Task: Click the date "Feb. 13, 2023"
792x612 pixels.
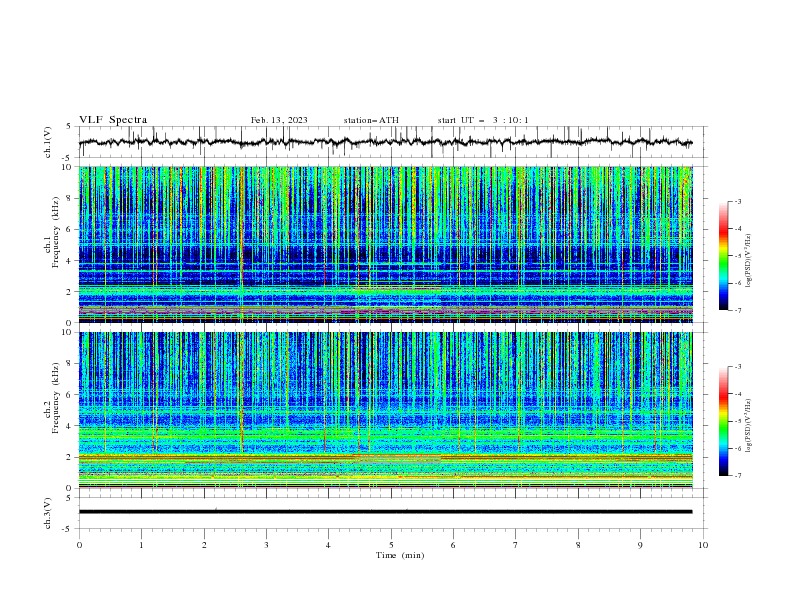Action: pyautogui.click(x=279, y=120)
